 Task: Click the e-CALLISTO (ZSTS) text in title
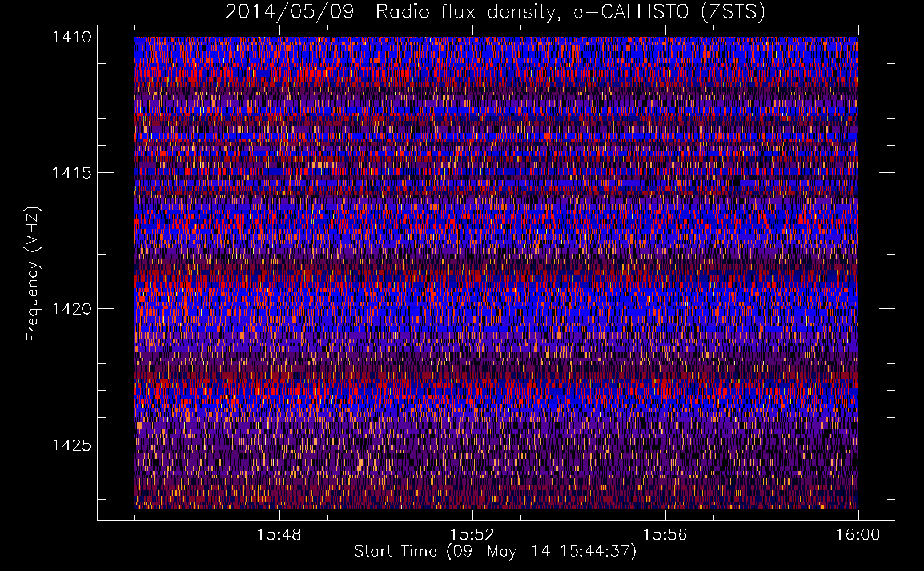click(x=669, y=12)
